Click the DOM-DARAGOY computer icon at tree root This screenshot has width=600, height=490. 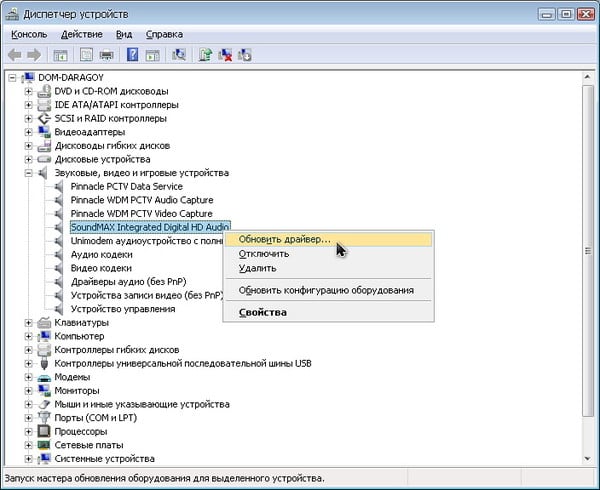(x=28, y=77)
